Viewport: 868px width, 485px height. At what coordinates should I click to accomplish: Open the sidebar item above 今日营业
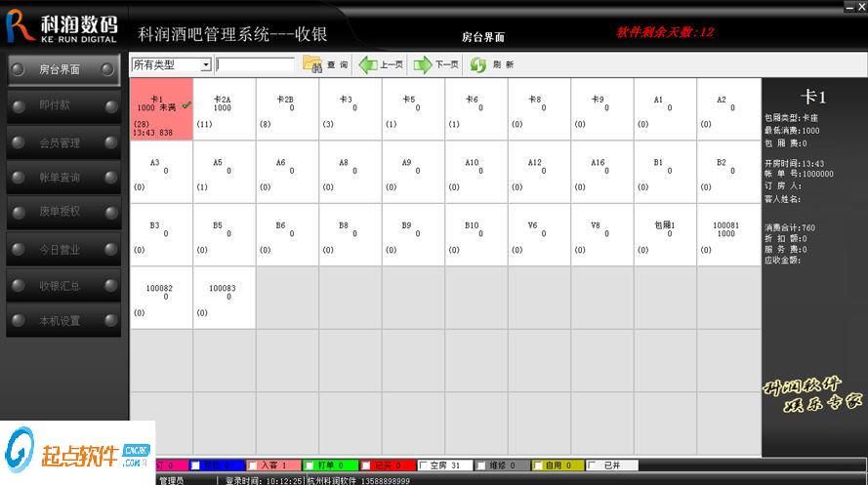[63, 213]
